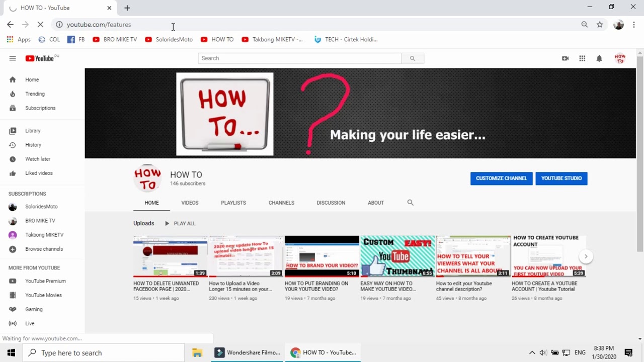Open Trending in the sidebar
The image size is (644, 362).
[x=35, y=94]
